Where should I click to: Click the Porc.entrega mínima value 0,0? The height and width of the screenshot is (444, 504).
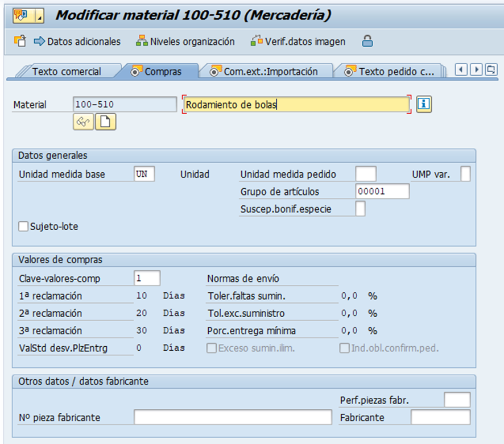click(349, 330)
